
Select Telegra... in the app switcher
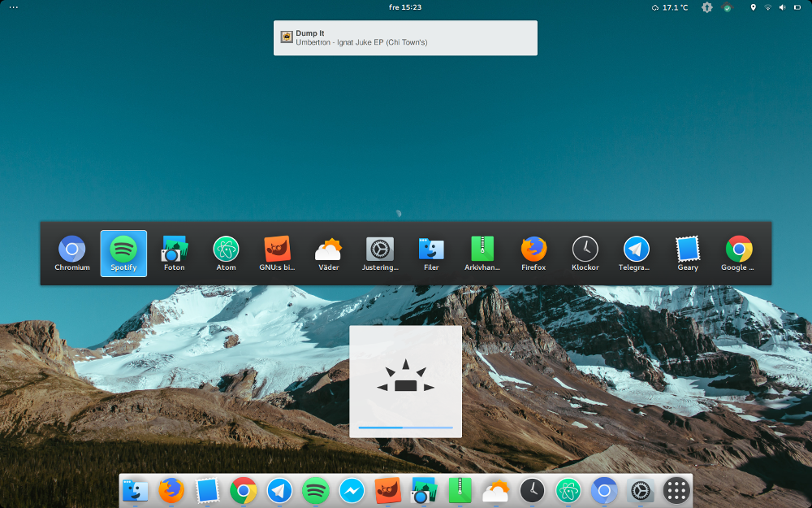coord(636,254)
